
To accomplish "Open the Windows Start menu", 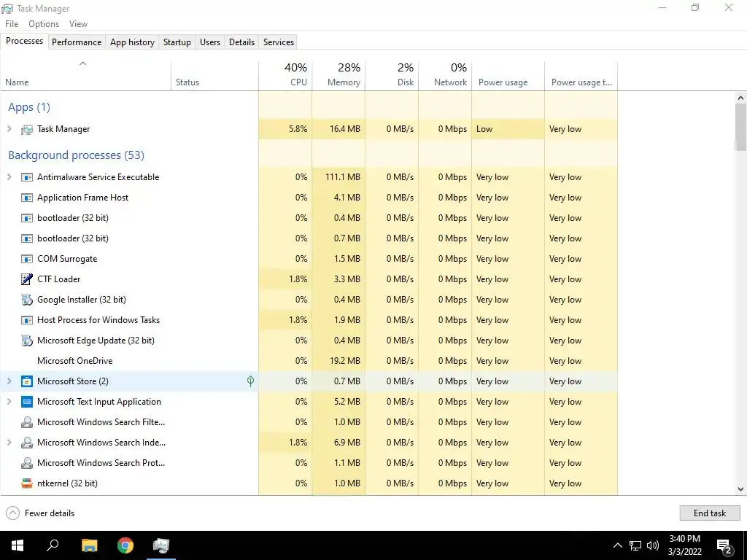I will pyautogui.click(x=18, y=545).
